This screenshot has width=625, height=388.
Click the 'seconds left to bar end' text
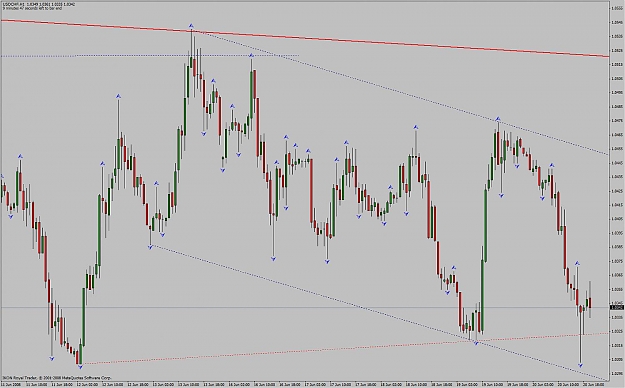[32, 8]
